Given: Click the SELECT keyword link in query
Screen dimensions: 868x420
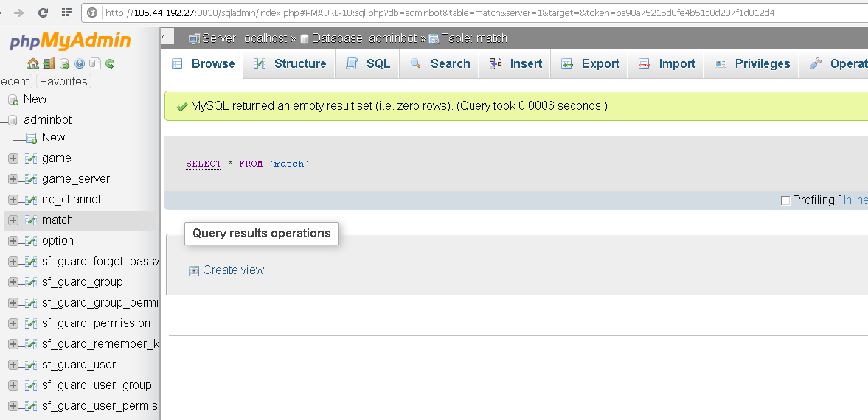Looking at the screenshot, I should pyautogui.click(x=204, y=164).
